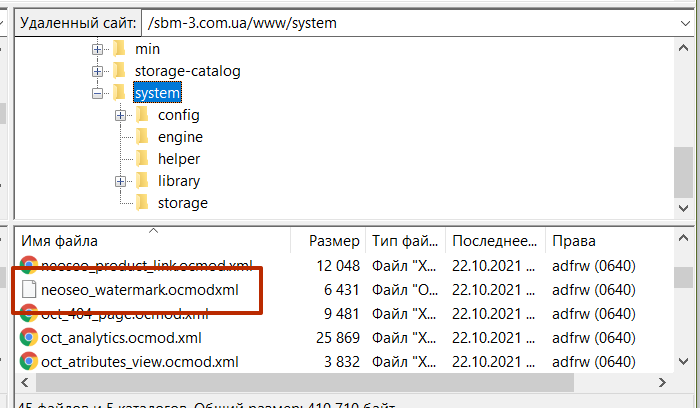
Task: Click the storage-catalog folder icon
Action: coord(119,71)
